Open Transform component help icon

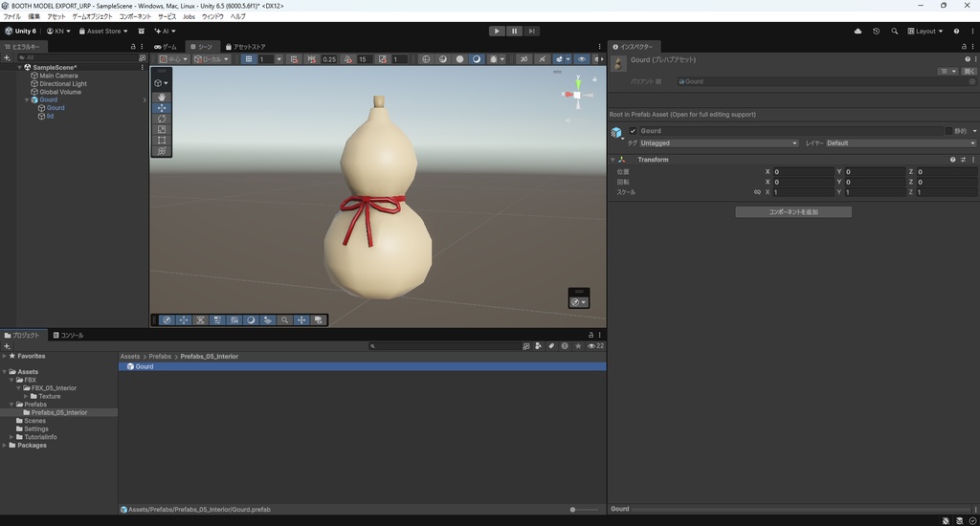[952, 160]
